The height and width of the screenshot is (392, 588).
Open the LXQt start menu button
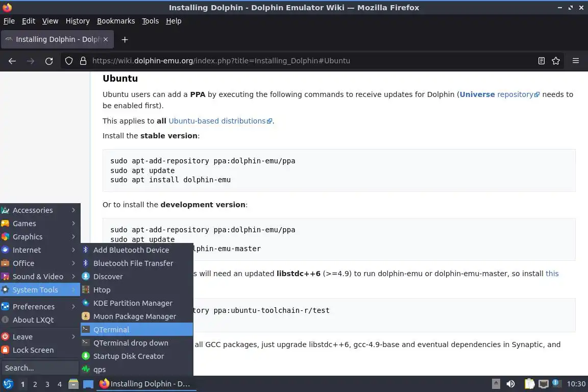click(x=8, y=384)
